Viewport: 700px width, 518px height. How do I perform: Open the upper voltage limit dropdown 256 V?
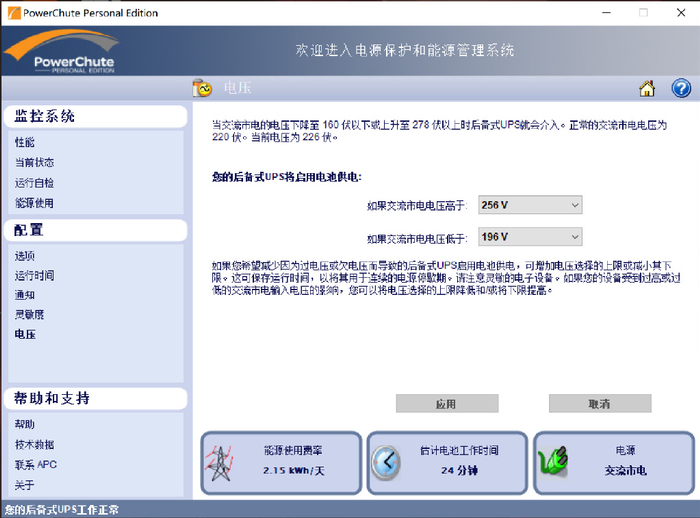[x=530, y=205]
